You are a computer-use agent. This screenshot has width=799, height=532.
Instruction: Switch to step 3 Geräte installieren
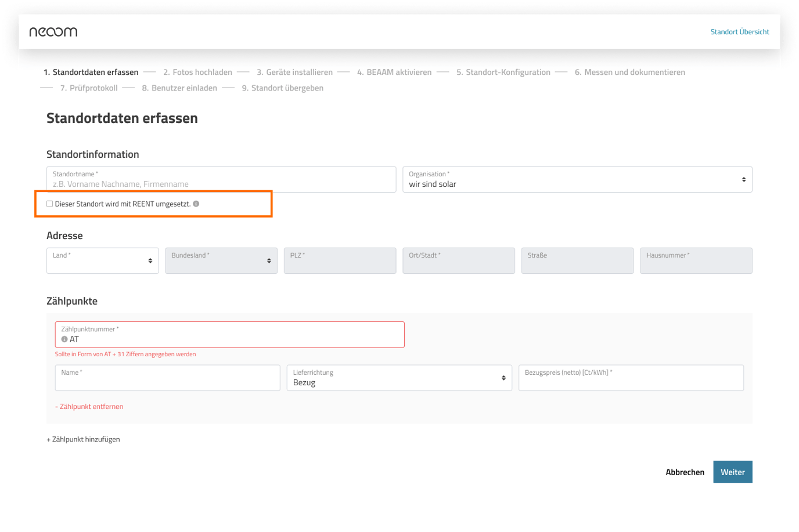(x=294, y=73)
